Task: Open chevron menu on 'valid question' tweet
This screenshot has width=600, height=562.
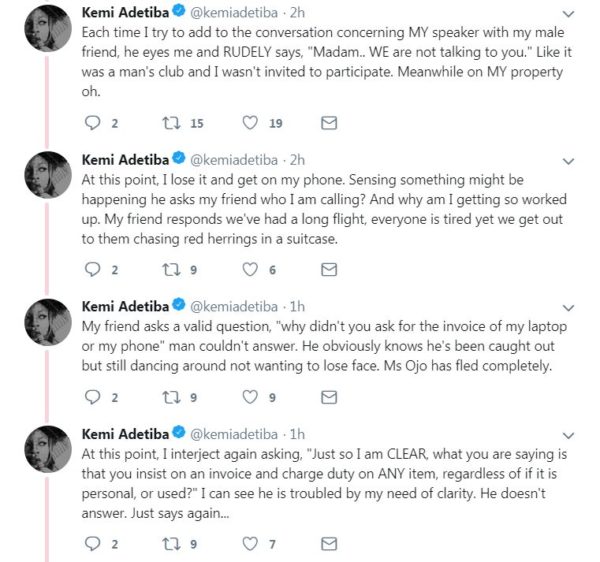Action: (569, 308)
